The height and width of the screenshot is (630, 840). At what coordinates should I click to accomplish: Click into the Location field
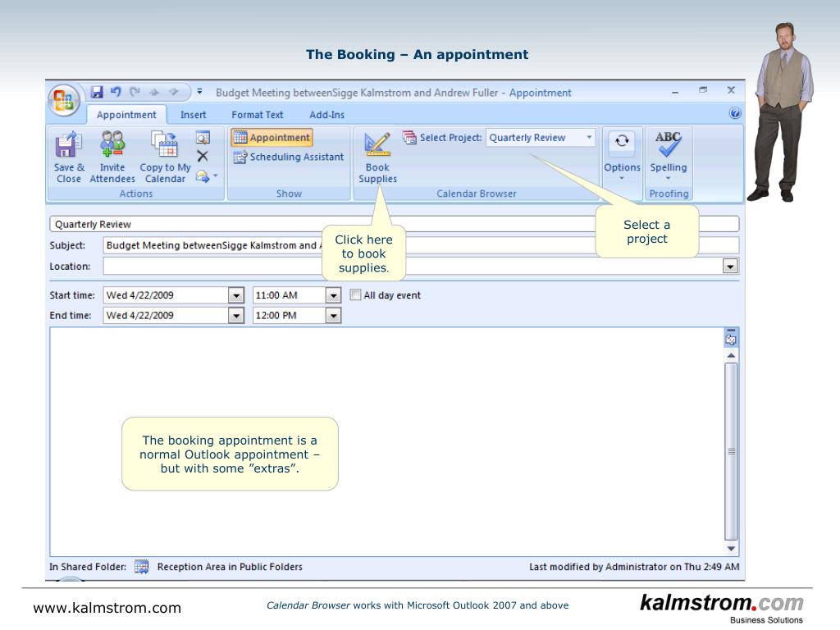pos(413,267)
